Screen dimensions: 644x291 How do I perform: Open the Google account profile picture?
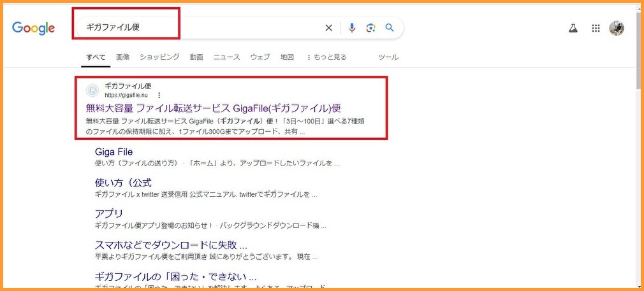[617, 28]
